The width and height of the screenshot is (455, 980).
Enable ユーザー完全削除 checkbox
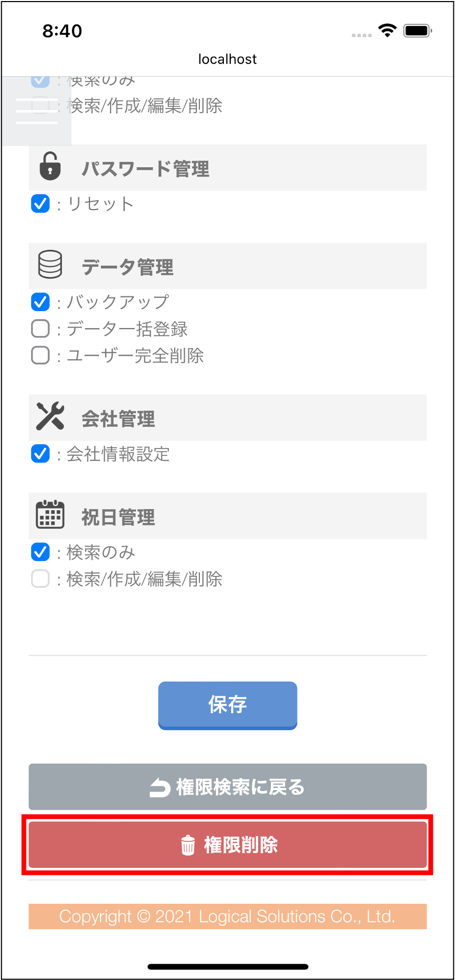[x=41, y=355]
